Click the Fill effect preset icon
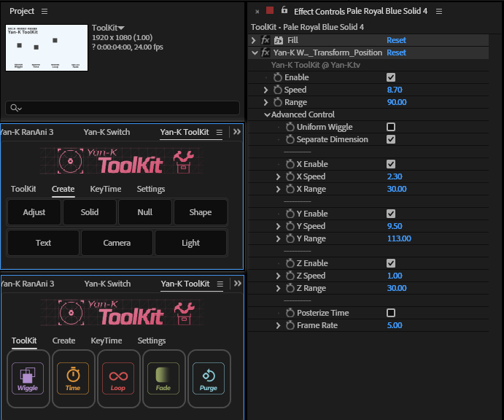Image resolution: width=504 pixels, height=420 pixels. pyautogui.click(x=279, y=40)
